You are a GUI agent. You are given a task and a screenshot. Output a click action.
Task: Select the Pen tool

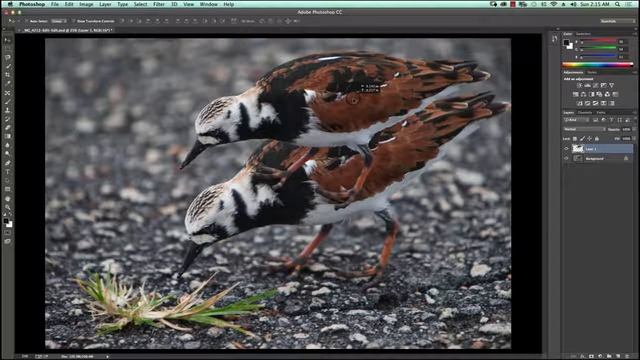tap(7, 163)
